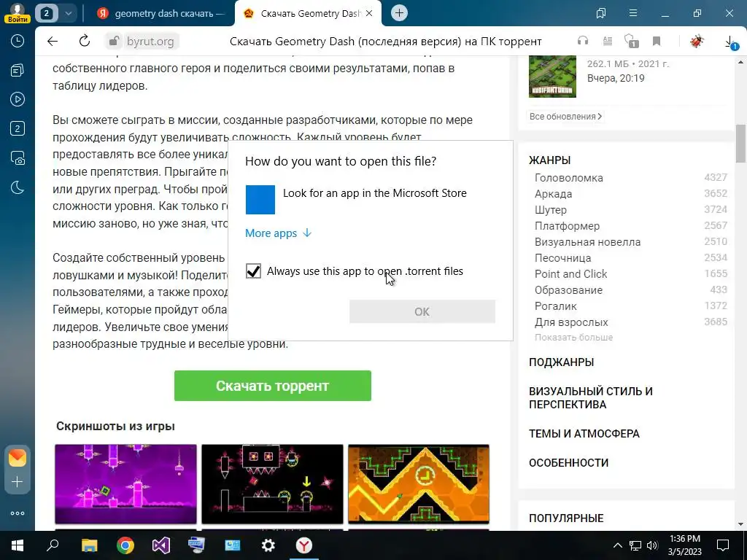Select the Скачать Geometry Dash tab
This screenshot has width=747, height=560.
click(x=308, y=13)
